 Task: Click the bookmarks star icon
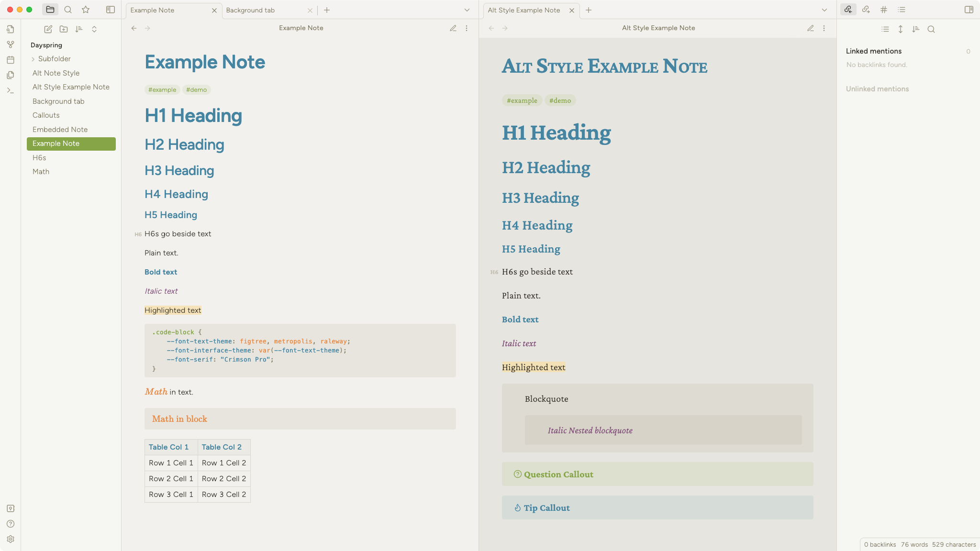pyautogui.click(x=86, y=10)
